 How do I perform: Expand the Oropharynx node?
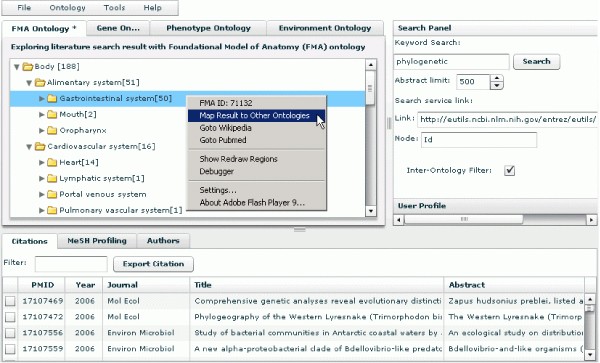[x=41, y=130]
